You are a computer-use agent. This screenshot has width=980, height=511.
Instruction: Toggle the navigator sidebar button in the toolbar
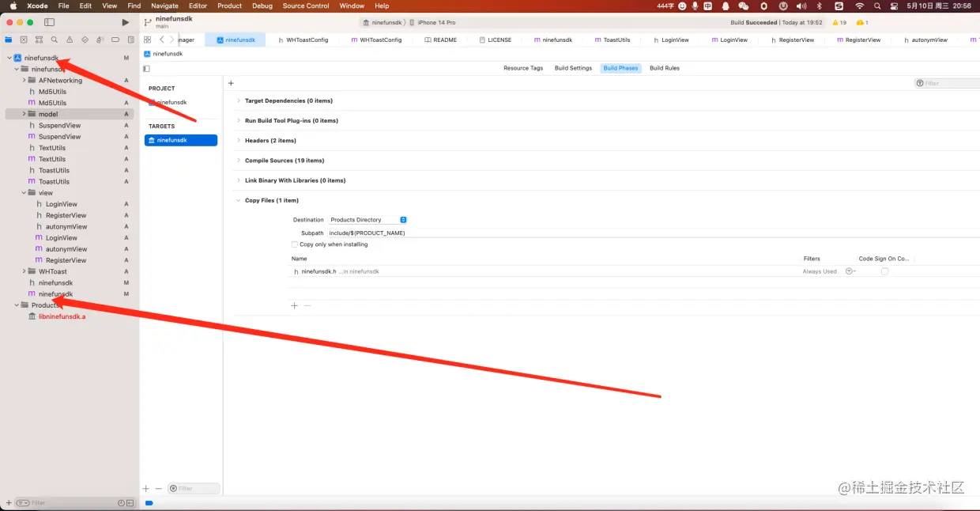(x=49, y=22)
